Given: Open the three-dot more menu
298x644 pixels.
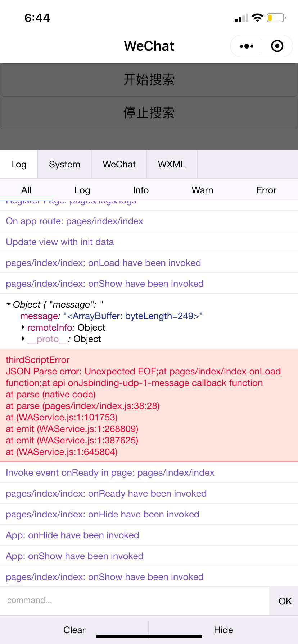Looking at the screenshot, I should click(x=247, y=46).
